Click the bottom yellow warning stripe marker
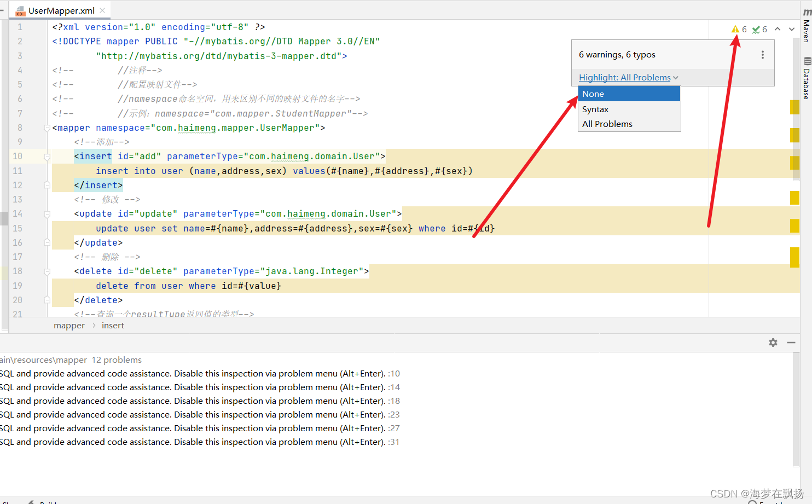This screenshot has height=504, width=812. (x=794, y=257)
